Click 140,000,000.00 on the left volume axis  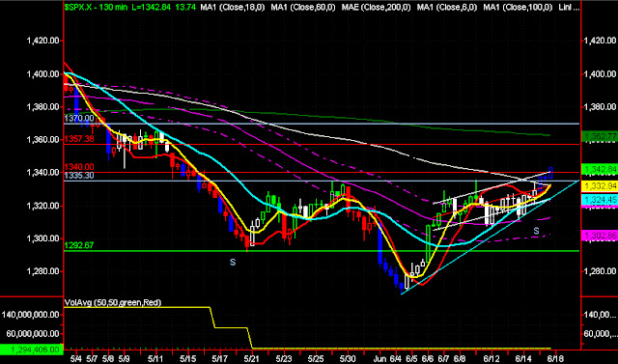coord(31,315)
